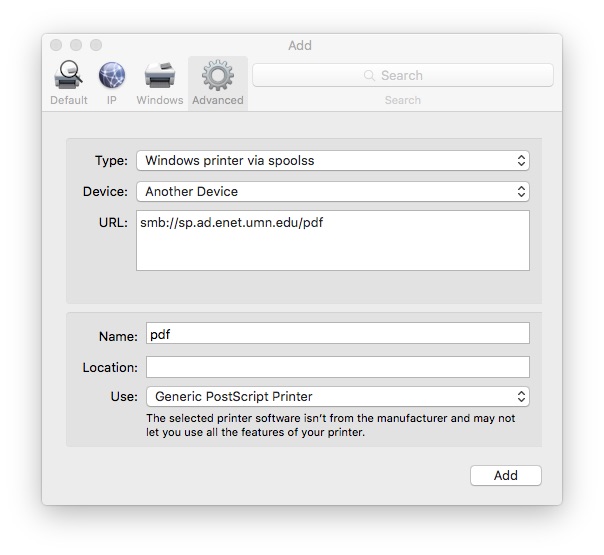The height and width of the screenshot is (555, 604).
Task: Open the Use dropdown showing Generic PostScript Printer
Action: tap(337, 396)
